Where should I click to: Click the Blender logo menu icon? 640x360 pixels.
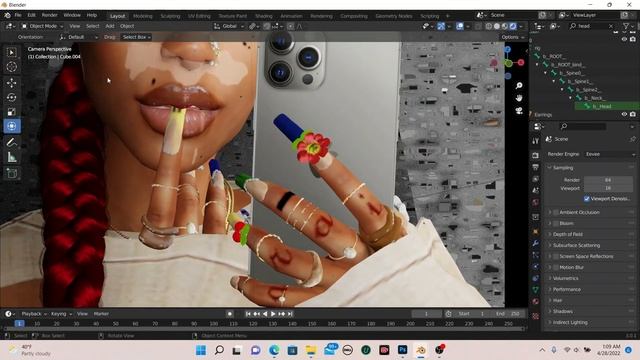[7, 15]
